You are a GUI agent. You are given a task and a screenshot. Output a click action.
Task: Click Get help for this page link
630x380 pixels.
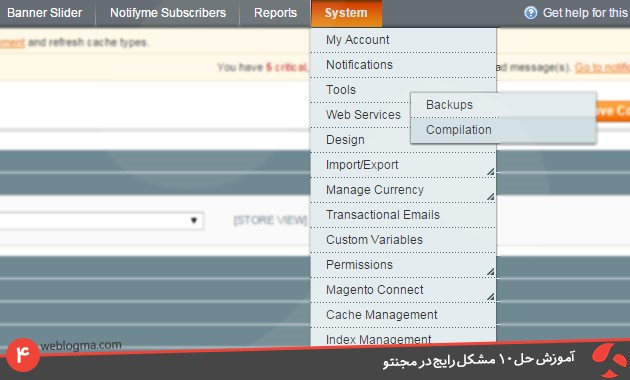click(586, 13)
